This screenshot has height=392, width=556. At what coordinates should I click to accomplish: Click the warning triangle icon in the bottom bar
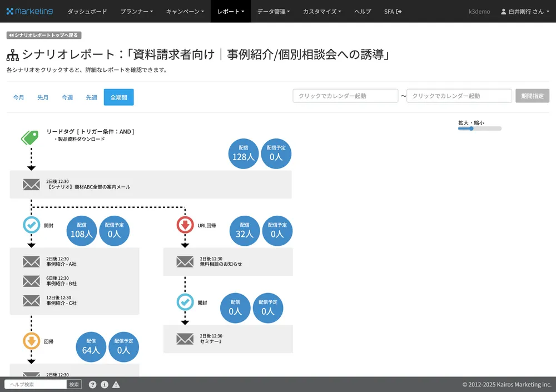117,384
